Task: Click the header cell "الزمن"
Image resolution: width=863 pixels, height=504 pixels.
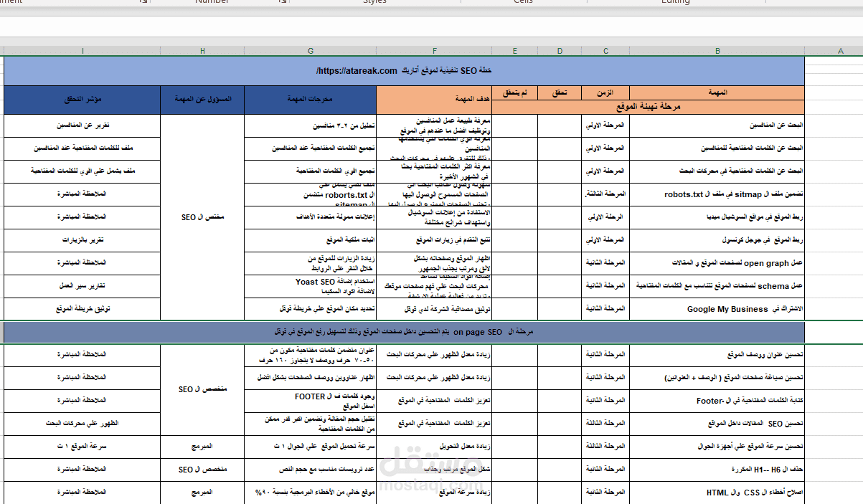Action: click(x=605, y=93)
